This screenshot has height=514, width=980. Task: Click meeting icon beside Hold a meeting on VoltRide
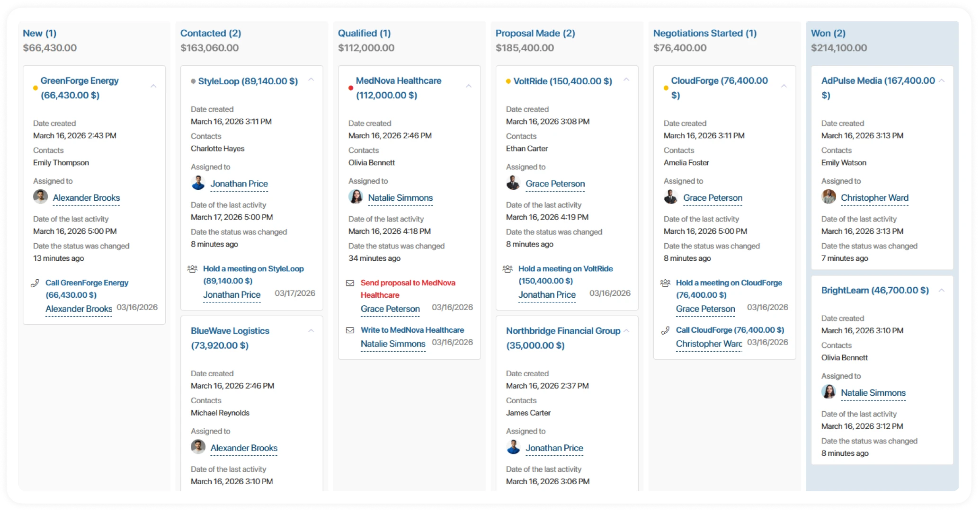pyautogui.click(x=508, y=269)
